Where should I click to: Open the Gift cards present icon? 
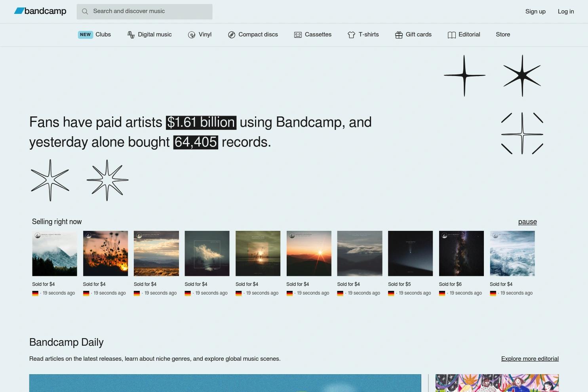coord(399,35)
